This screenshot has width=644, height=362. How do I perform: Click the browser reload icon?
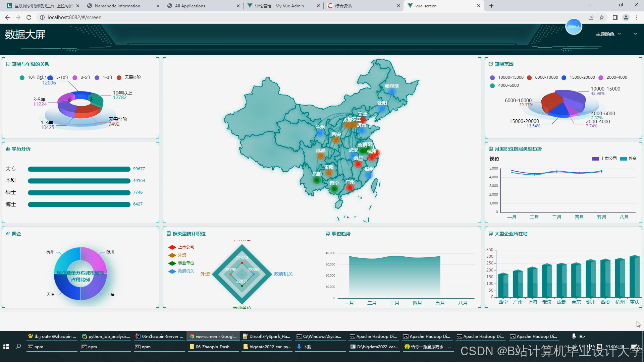coord(29,17)
